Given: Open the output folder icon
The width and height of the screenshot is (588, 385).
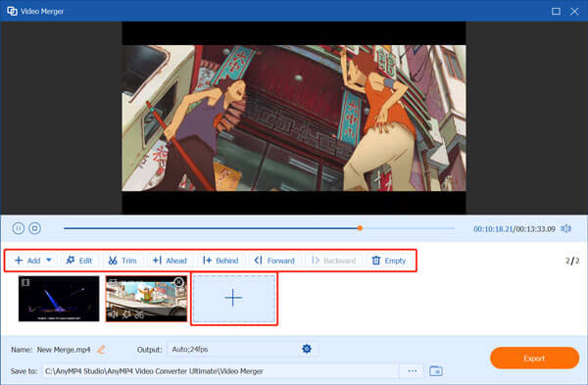Looking at the screenshot, I should coord(436,371).
